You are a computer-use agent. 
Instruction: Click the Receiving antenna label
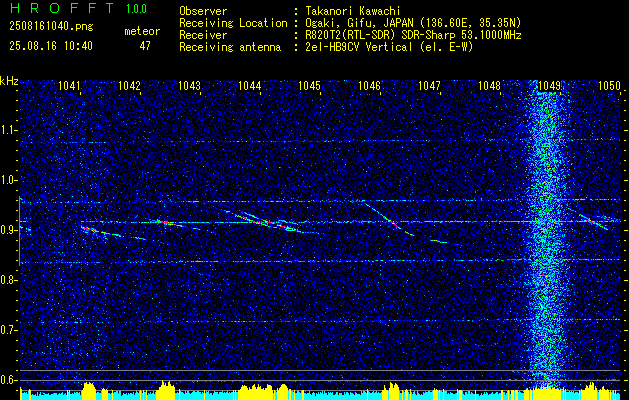[230, 47]
